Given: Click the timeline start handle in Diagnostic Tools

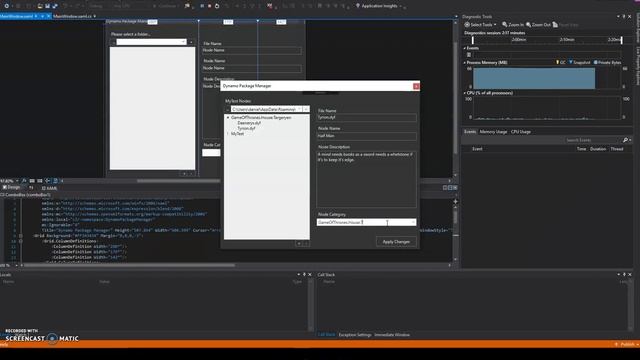Looking at the screenshot, I should click(473, 40).
